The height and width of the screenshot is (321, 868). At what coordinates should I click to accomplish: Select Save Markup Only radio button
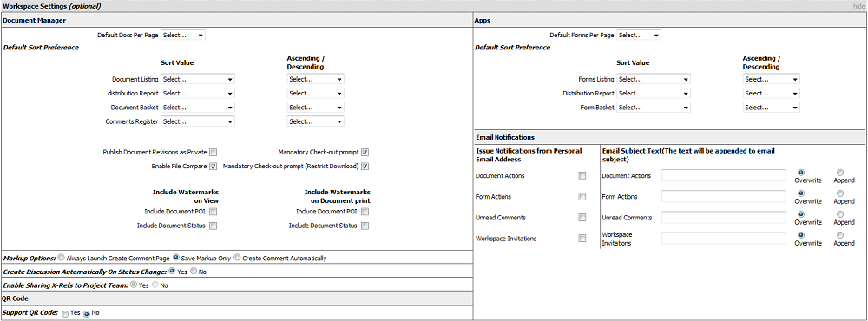click(x=176, y=258)
